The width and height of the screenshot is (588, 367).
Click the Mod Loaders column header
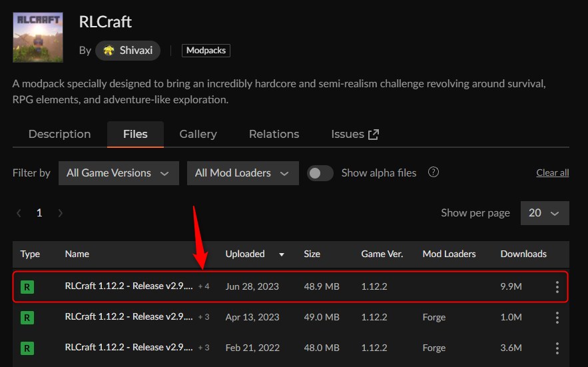(x=449, y=254)
